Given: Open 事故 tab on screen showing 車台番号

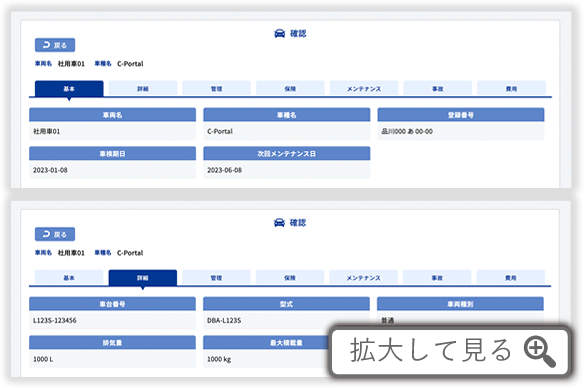Looking at the screenshot, I should tap(437, 278).
